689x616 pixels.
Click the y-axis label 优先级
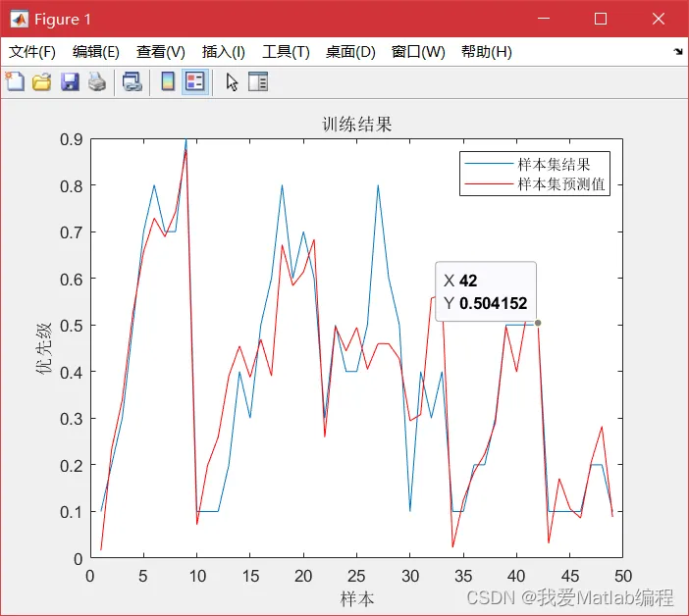click(x=44, y=348)
